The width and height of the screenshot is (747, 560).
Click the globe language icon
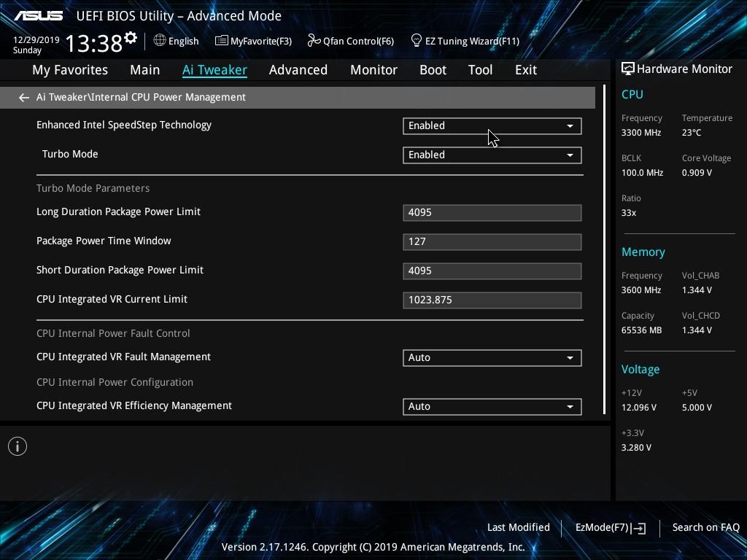160,41
